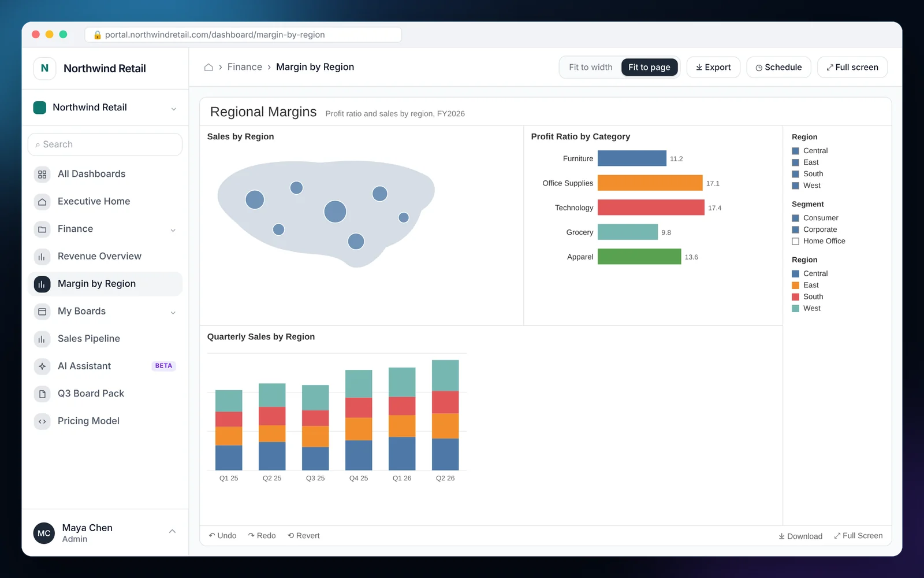Click the orange East legend color swatch
This screenshot has width=924, height=578.
tap(795, 285)
